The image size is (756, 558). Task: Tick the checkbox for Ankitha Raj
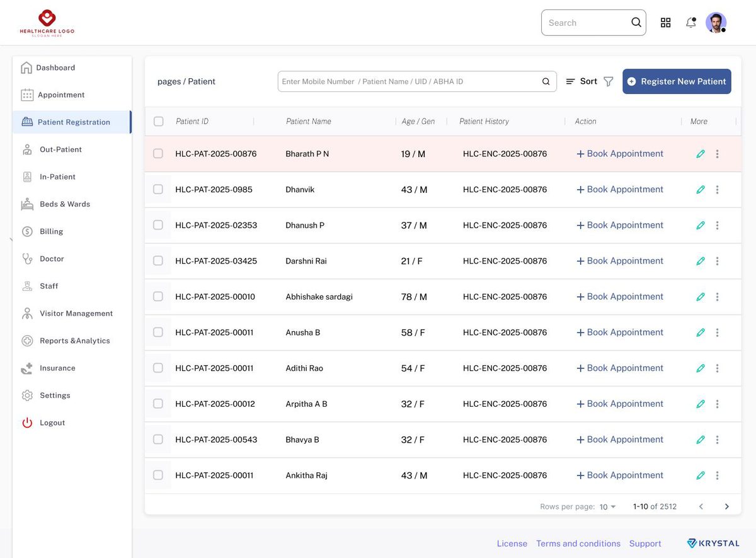pos(158,475)
